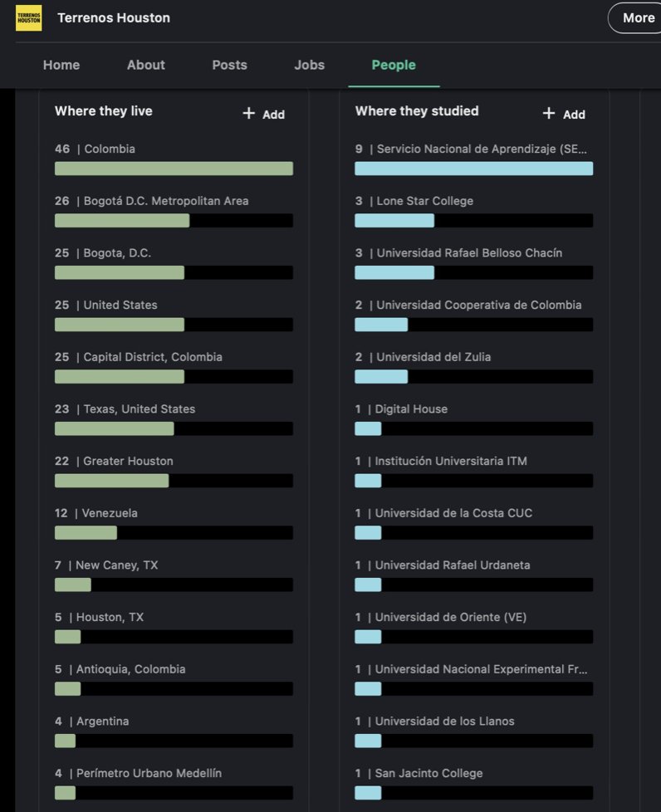Filter by Venezuela location
The width and height of the screenshot is (661, 812).
[174, 532]
